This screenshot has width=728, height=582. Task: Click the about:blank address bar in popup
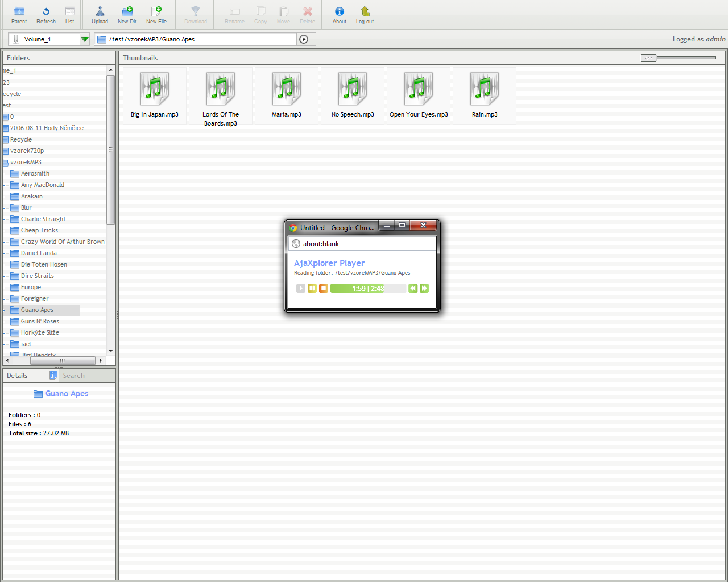click(362, 244)
